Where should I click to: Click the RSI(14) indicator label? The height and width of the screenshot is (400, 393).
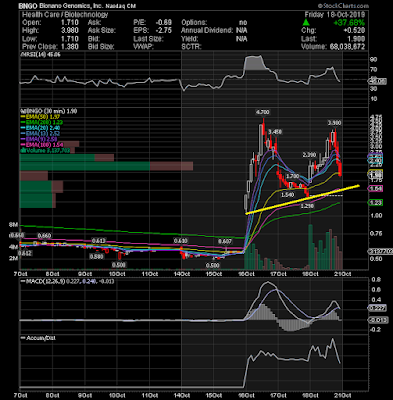pyautogui.click(x=40, y=55)
